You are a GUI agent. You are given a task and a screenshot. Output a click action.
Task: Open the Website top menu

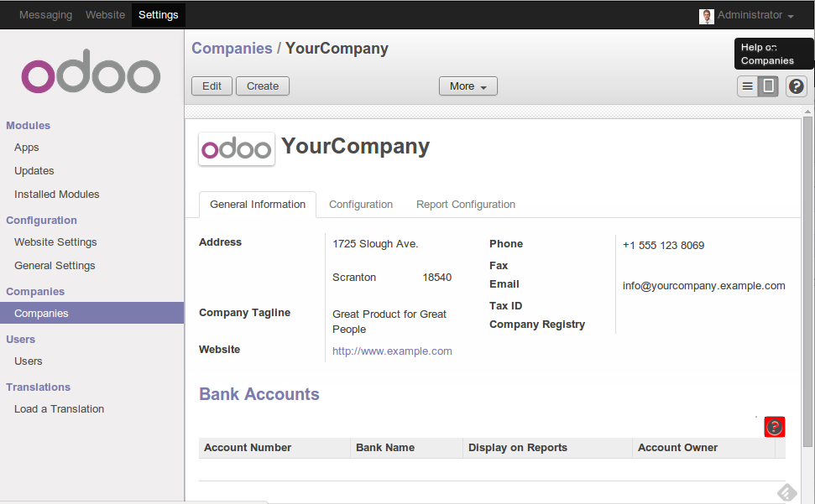point(105,15)
